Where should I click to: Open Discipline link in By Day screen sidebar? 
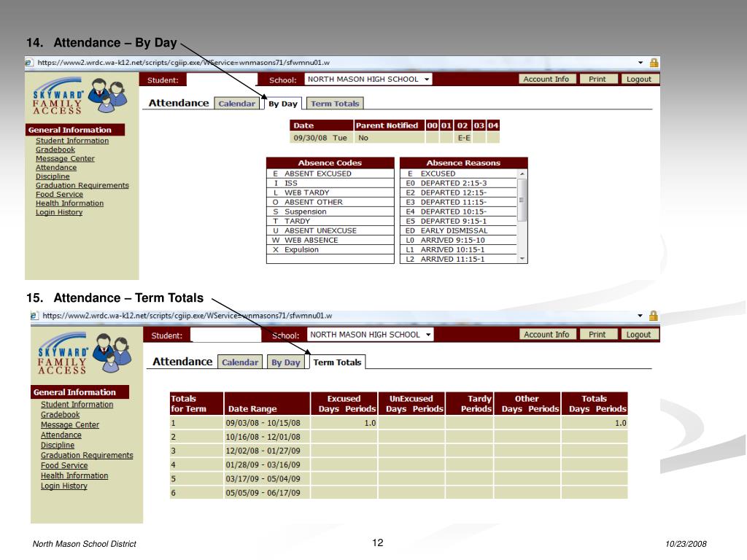coord(53,176)
